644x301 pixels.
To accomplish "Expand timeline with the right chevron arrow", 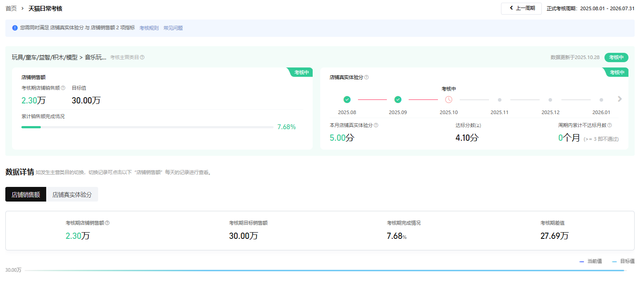I will (620, 99).
